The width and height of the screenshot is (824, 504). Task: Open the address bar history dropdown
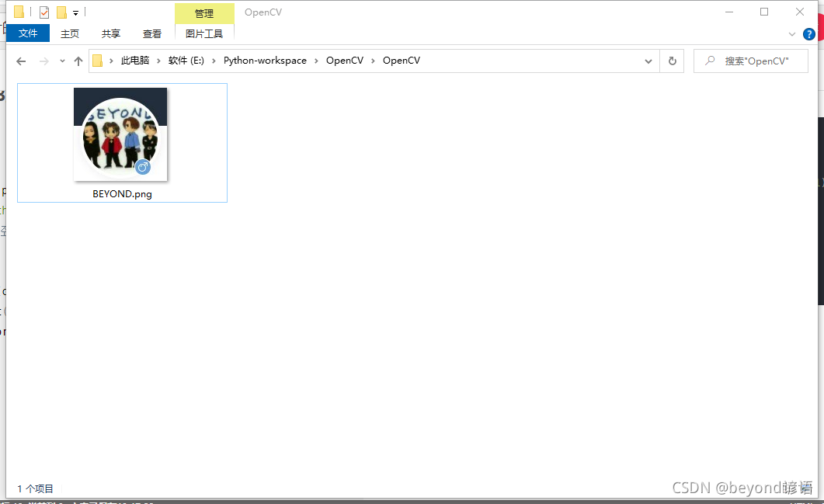[x=648, y=61]
